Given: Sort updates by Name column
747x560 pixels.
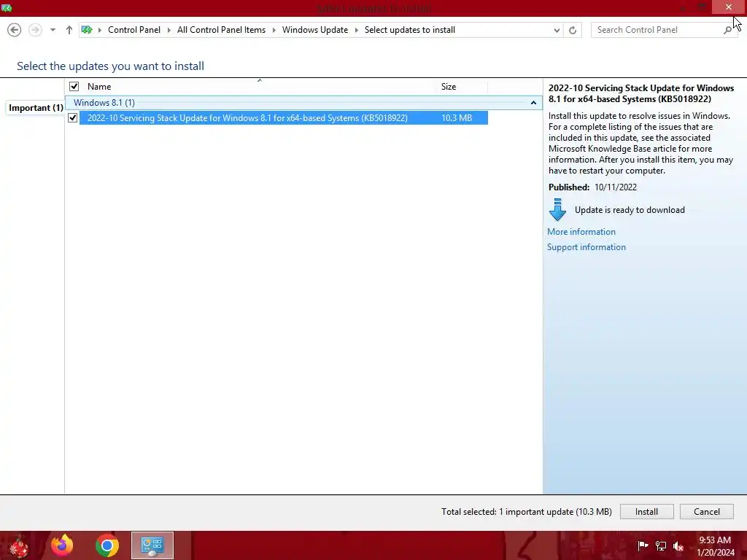Looking at the screenshot, I should point(99,87).
